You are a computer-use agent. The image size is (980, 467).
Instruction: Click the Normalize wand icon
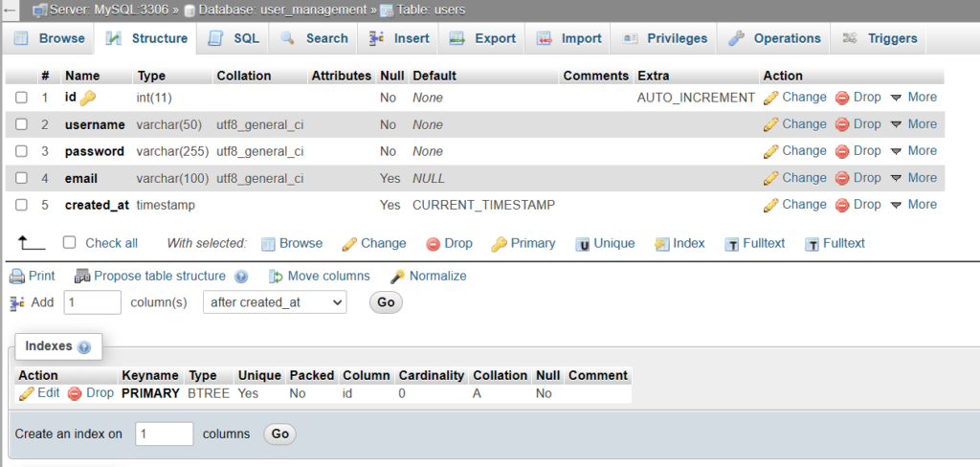[397, 277]
